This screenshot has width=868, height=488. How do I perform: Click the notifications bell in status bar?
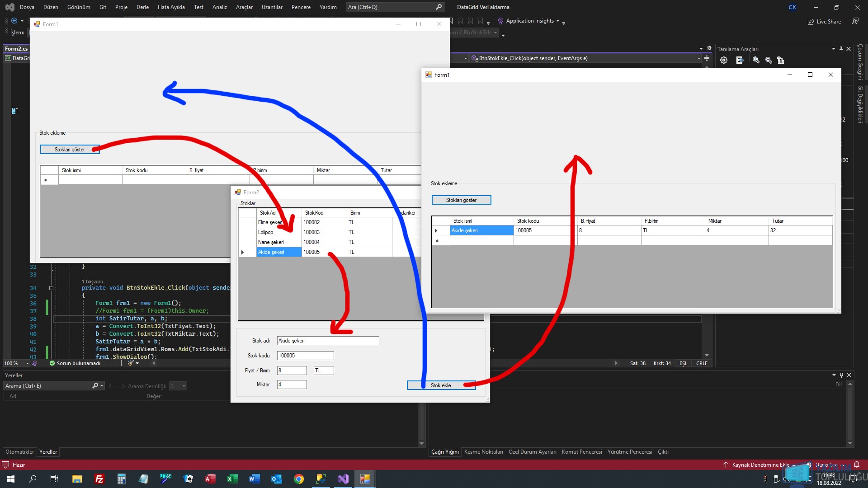click(x=857, y=465)
